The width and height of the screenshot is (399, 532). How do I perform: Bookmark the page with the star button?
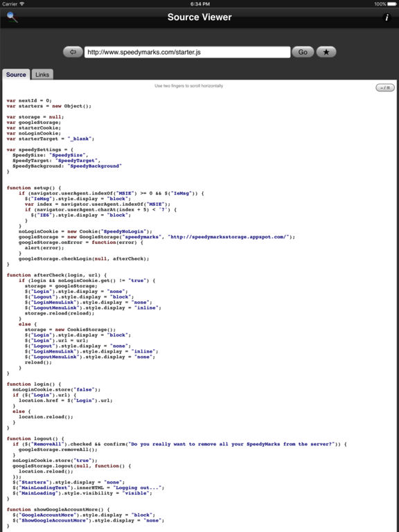click(x=326, y=52)
